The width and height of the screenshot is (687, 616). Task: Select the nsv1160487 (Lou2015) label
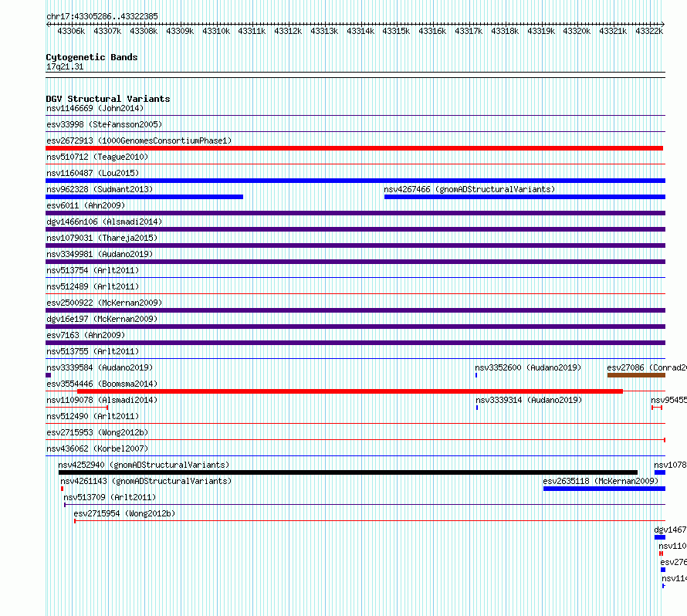click(x=93, y=173)
